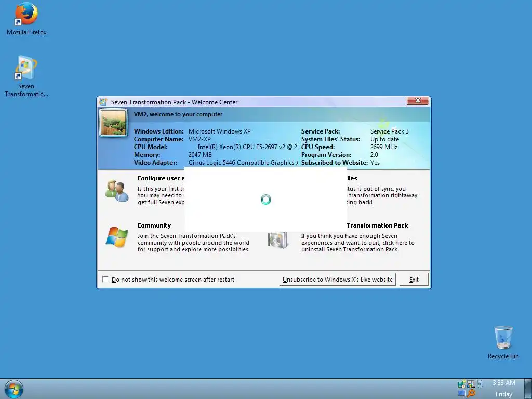Click the '2699 MHz' CPU speed value
532x399 pixels.
tap(384, 147)
